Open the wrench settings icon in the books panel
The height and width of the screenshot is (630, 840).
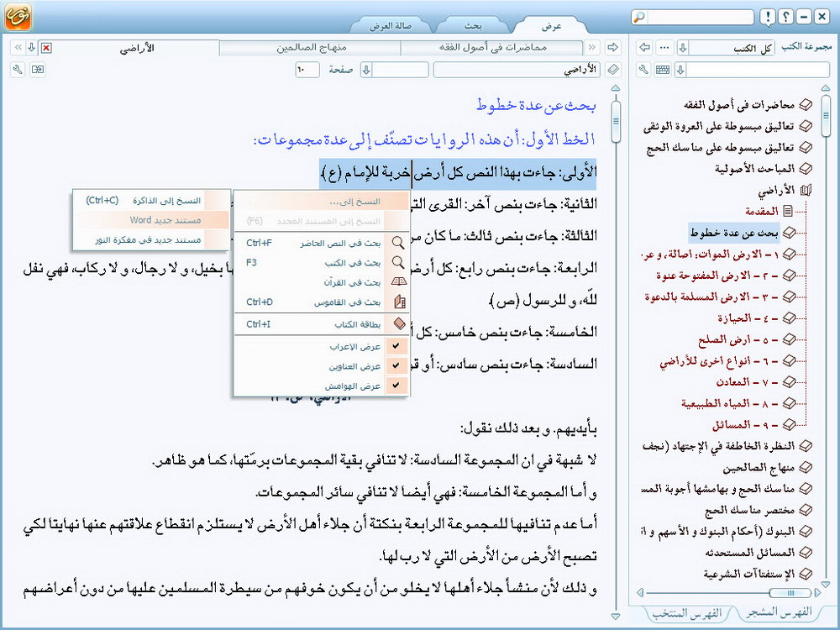pyautogui.click(x=644, y=70)
